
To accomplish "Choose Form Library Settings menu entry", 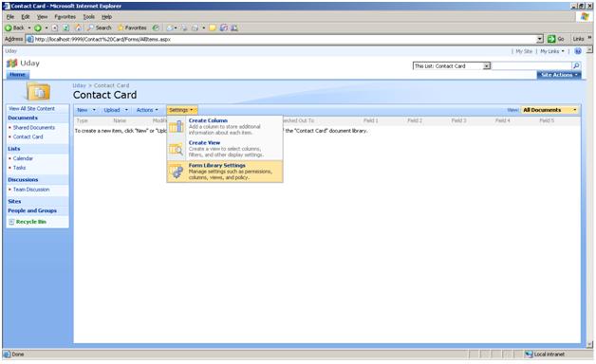I will click(x=225, y=172).
